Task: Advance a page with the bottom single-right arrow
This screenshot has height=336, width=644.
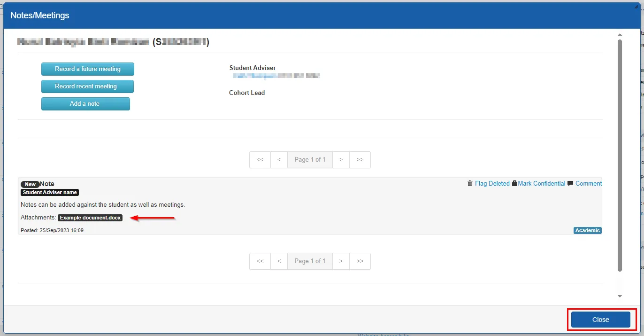Action: pyautogui.click(x=341, y=261)
